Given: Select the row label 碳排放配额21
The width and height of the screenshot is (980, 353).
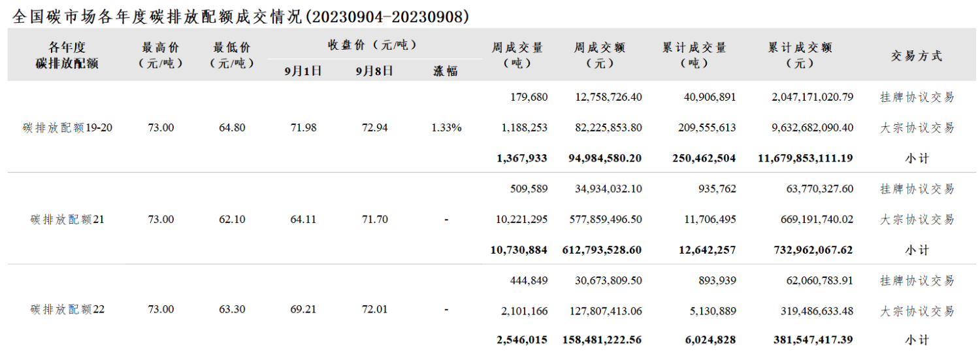Looking at the screenshot, I should click(67, 220).
